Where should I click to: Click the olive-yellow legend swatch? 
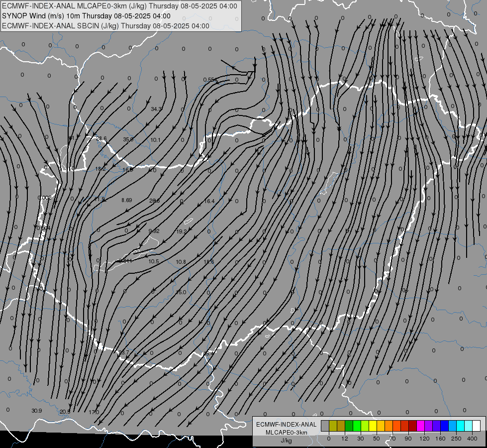(333, 426)
